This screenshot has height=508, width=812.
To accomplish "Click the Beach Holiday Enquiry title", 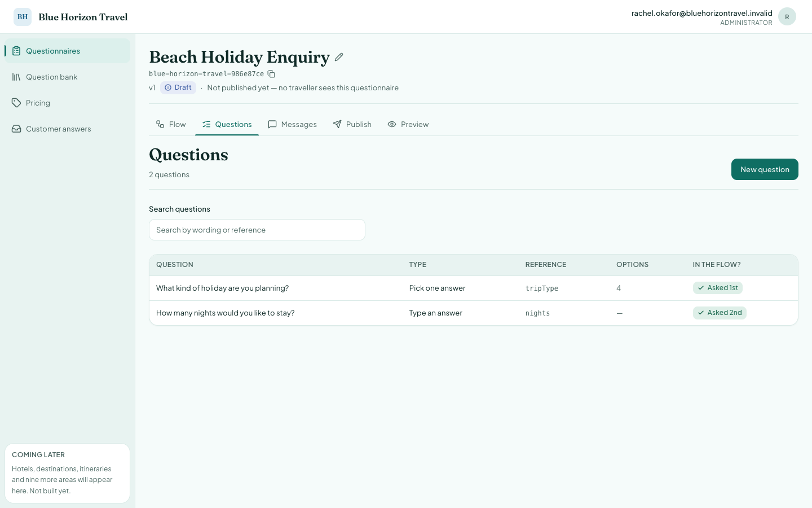I will 239,57.
